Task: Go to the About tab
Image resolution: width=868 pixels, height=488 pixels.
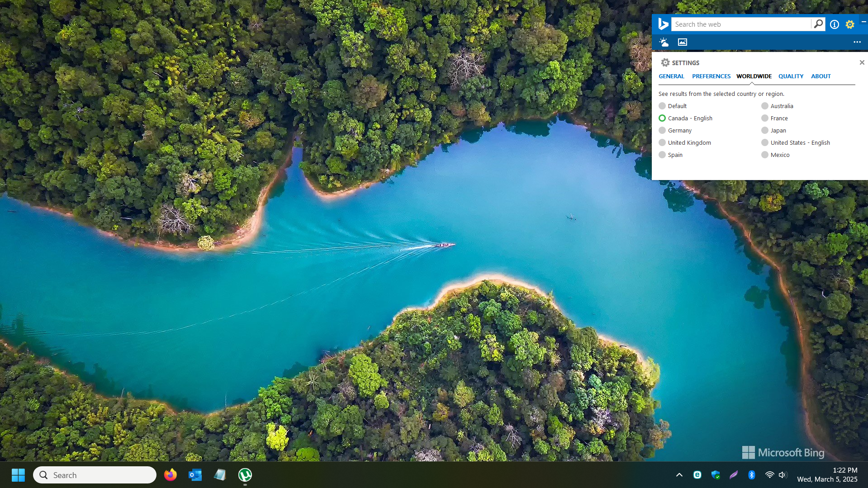Action: [821, 76]
